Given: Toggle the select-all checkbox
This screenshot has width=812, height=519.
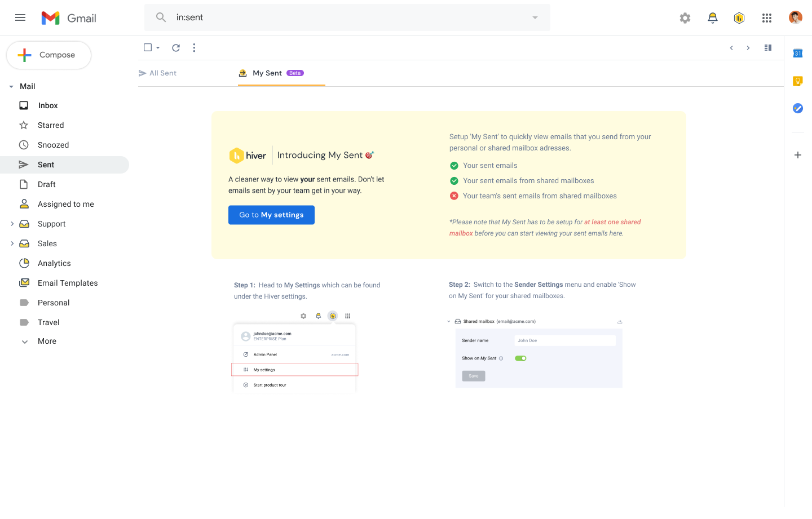Looking at the screenshot, I should tap(148, 48).
